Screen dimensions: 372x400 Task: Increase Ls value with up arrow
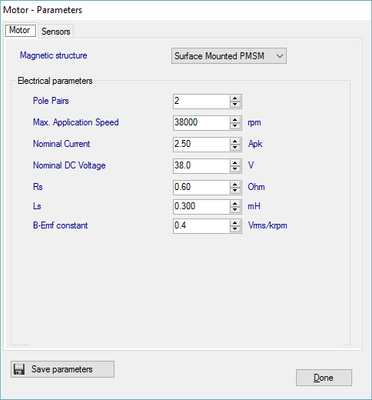click(235, 204)
